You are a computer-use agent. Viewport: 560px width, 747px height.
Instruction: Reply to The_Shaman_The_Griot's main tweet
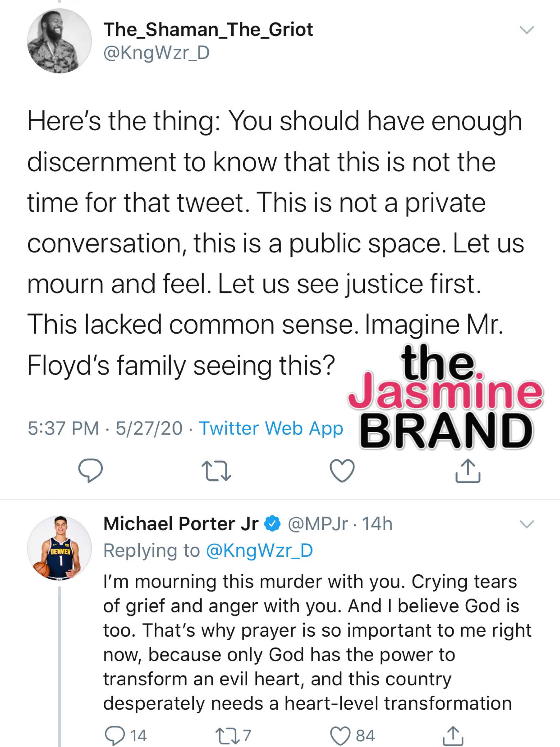tap(90, 470)
